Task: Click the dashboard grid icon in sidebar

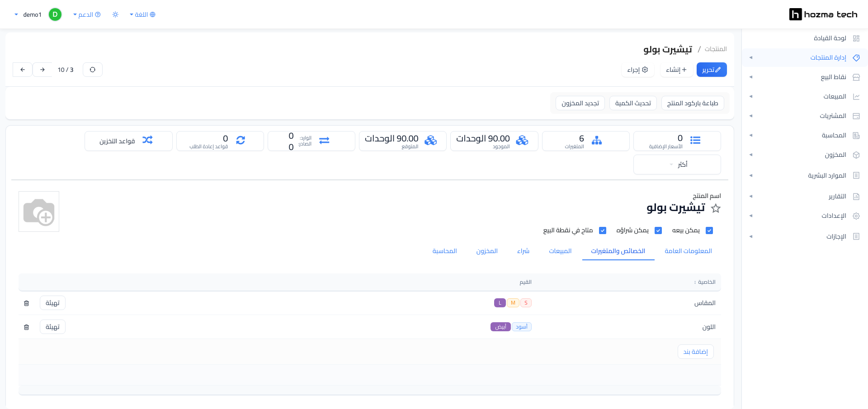Action: click(856, 38)
